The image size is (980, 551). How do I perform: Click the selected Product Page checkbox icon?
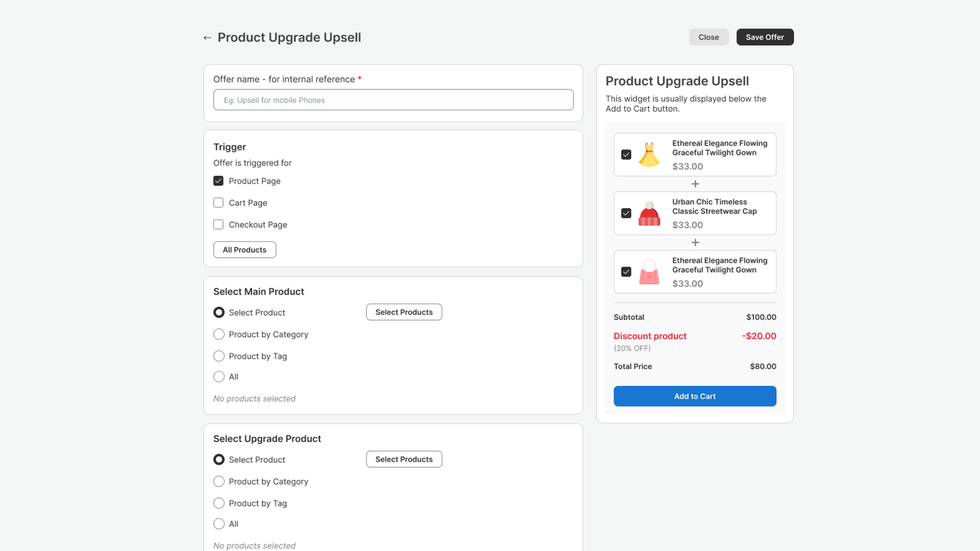(x=218, y=181)
